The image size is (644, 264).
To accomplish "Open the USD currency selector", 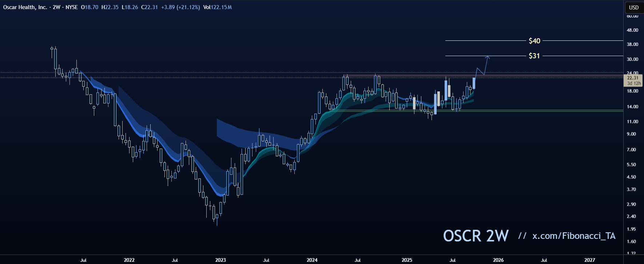I will [x=633, y=7].
